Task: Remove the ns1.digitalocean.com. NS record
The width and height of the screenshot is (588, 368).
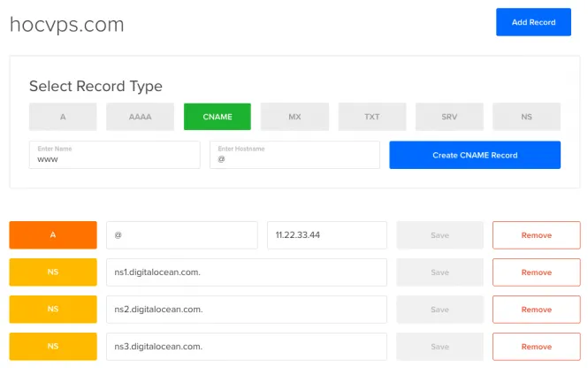Action: [536, 272]
